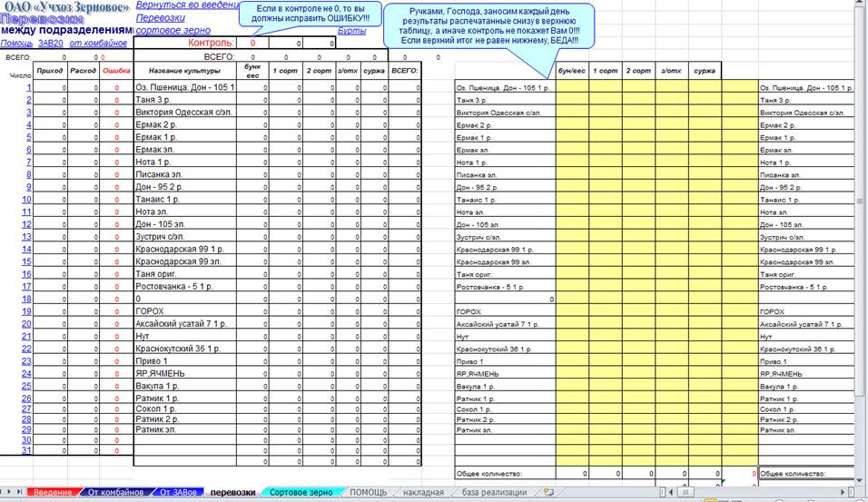Open the сортовое зерно hyperlink

(173, 31)
